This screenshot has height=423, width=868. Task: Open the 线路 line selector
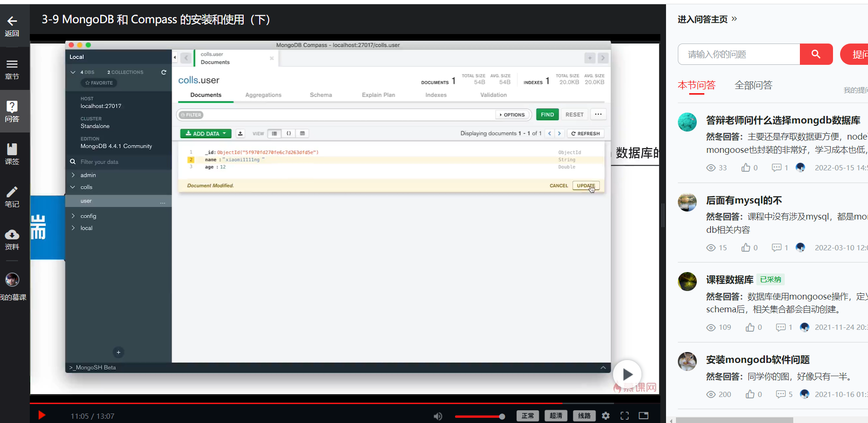(584, 416)
